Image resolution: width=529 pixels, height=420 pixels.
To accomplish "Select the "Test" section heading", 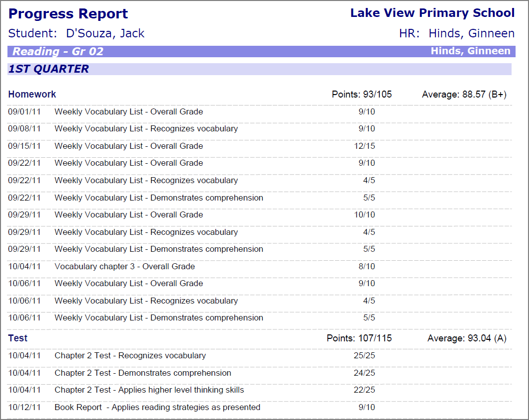I will pyautogui.click(x=18, y=338).
